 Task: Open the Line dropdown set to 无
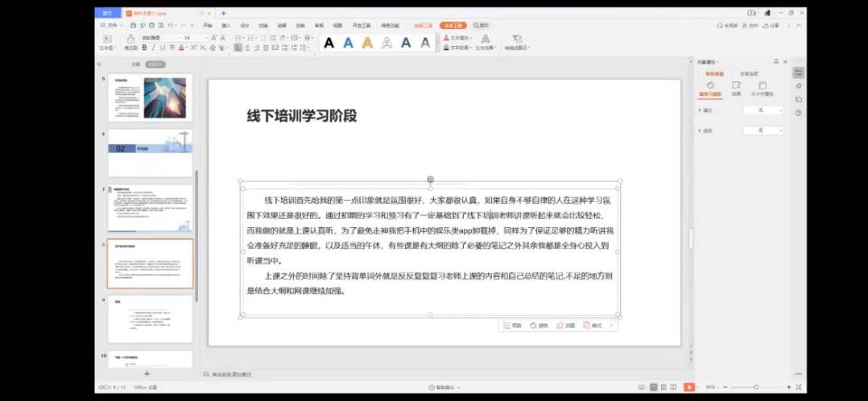point(761,131)
